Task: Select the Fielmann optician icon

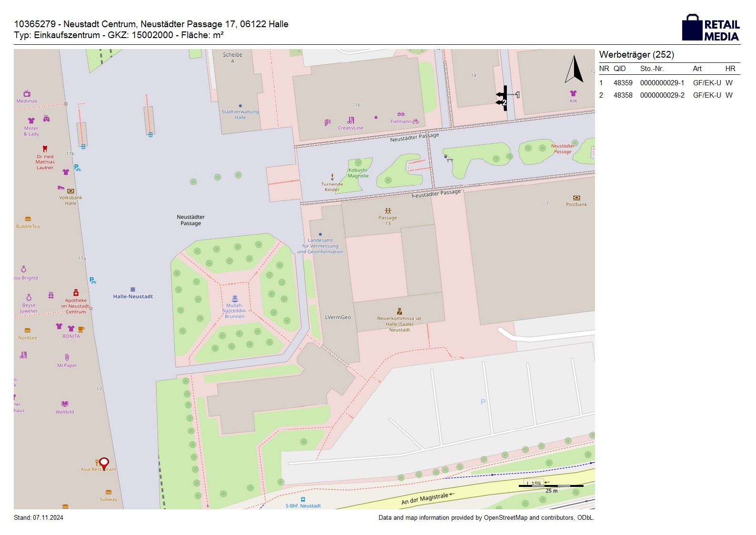Action: [401, 114]
